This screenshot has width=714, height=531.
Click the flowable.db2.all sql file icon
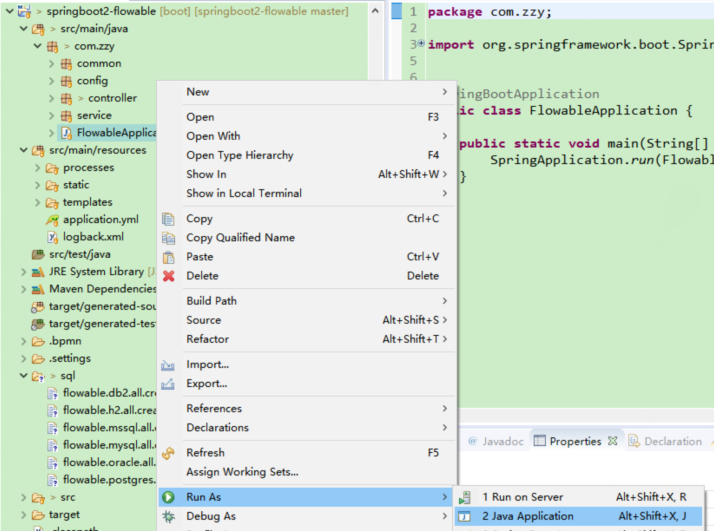(x=53, y=393)
